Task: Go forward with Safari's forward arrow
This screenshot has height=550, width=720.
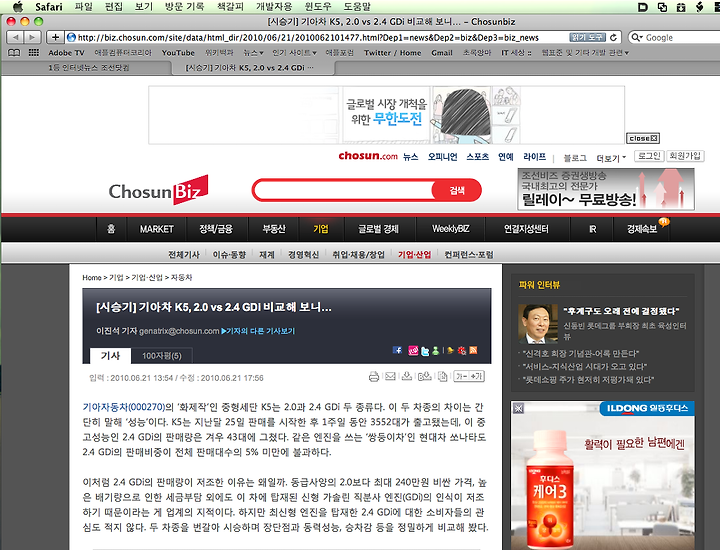Action: tap(32, 37)
